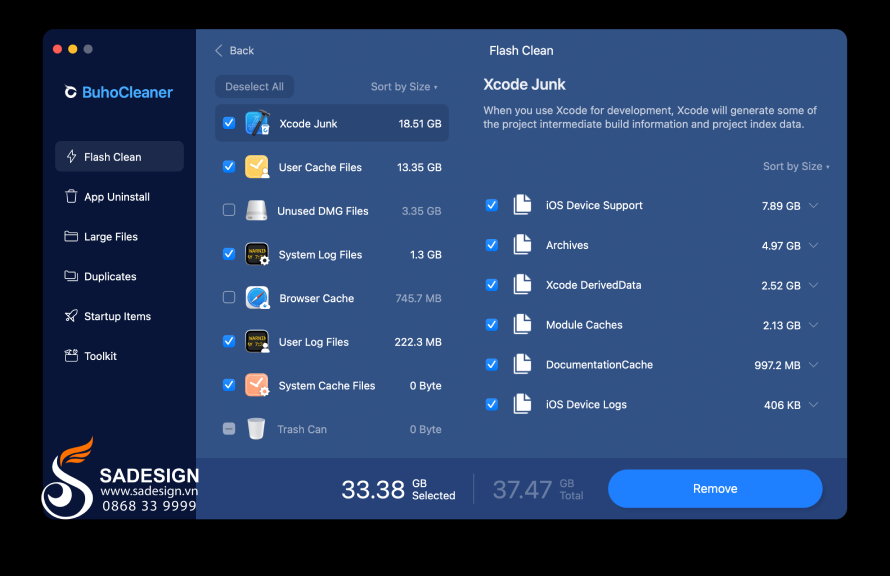Click the Unused DMG Files disk icon
Image resolution: width=890 pixels, height=576 pixels.
tap(257, 211)
